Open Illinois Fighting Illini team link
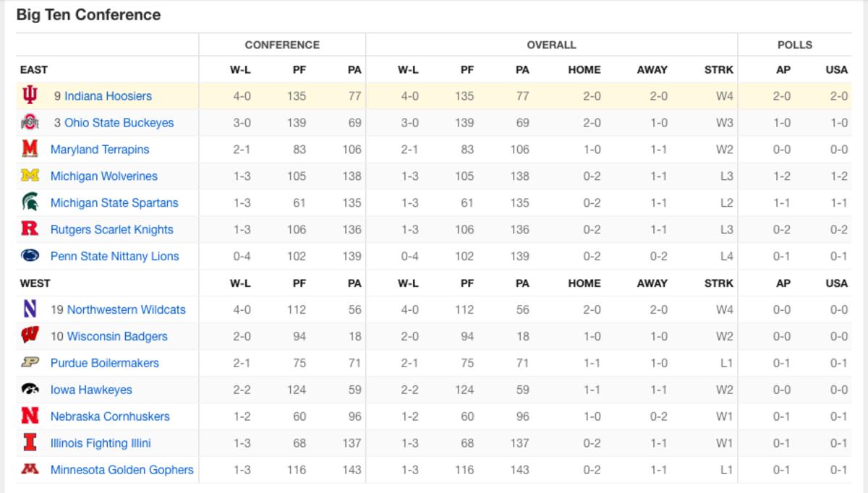868x493 pixels. pyautogui.click(x=101, y=443)
